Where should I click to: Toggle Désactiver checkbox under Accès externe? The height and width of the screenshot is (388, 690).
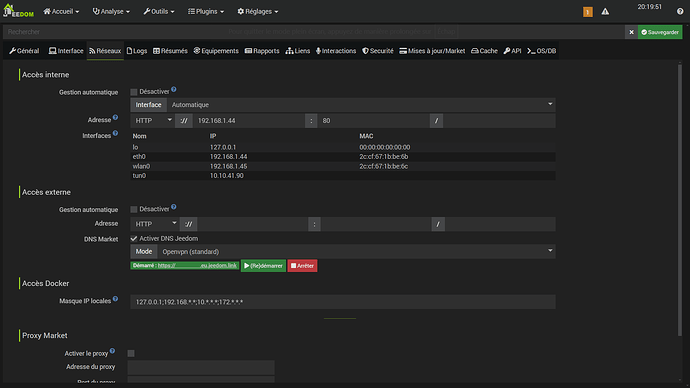click(x=134, y=209)
